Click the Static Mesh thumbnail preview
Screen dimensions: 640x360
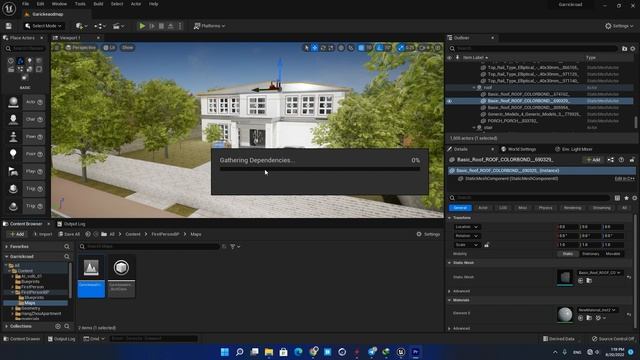(565, 277)
